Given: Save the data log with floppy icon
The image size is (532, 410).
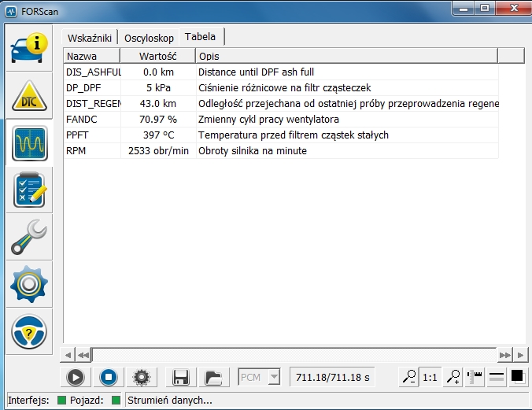Looking at the screenshot, I should pyautogui.click(x=180, y=377).
